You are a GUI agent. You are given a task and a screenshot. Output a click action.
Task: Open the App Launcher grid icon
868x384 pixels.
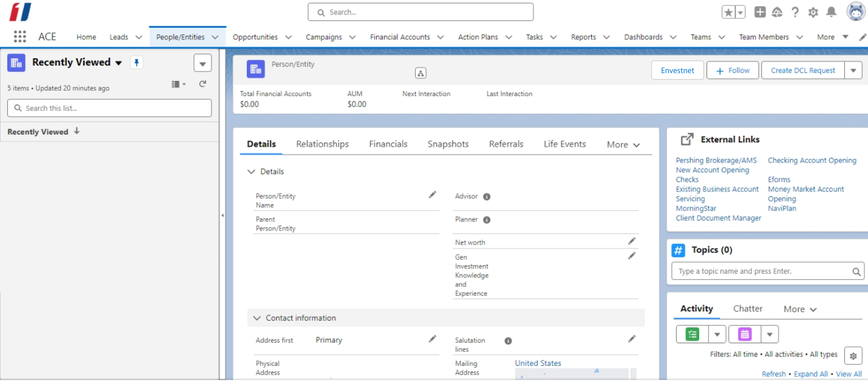[20, 36]
